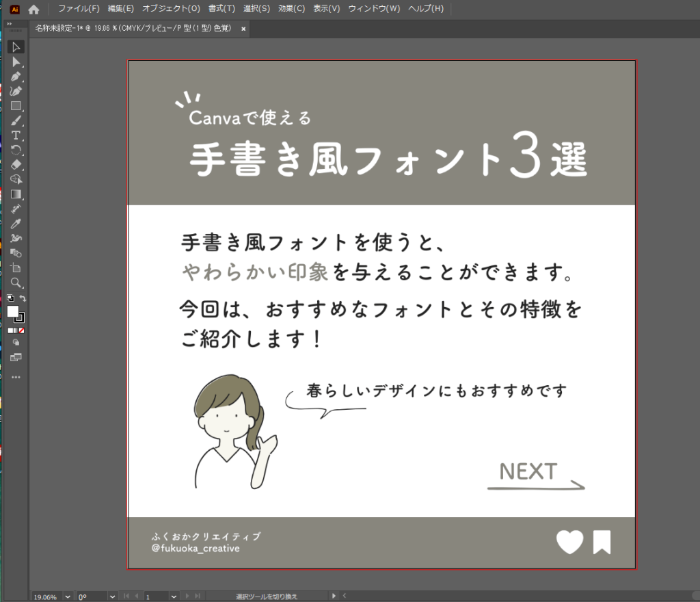Open the 表示(V) menu
This screenshot has height=602, width=700.
point(326,8)
